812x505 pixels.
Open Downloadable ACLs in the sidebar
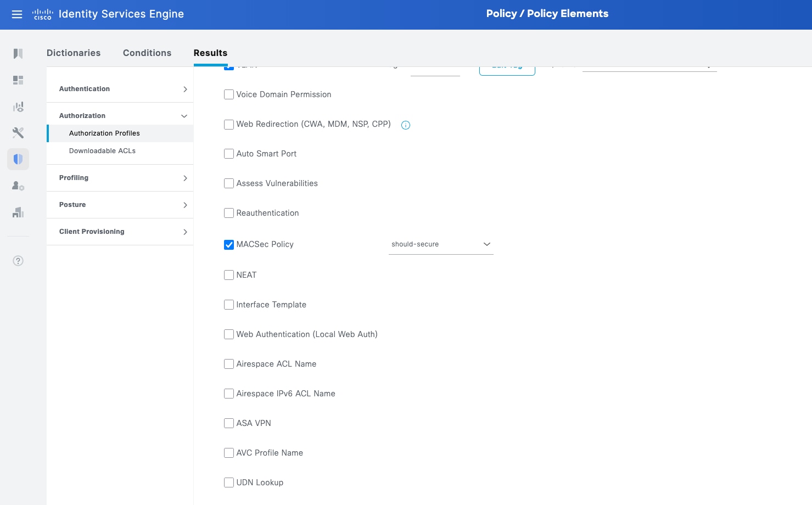click(102, 151)
